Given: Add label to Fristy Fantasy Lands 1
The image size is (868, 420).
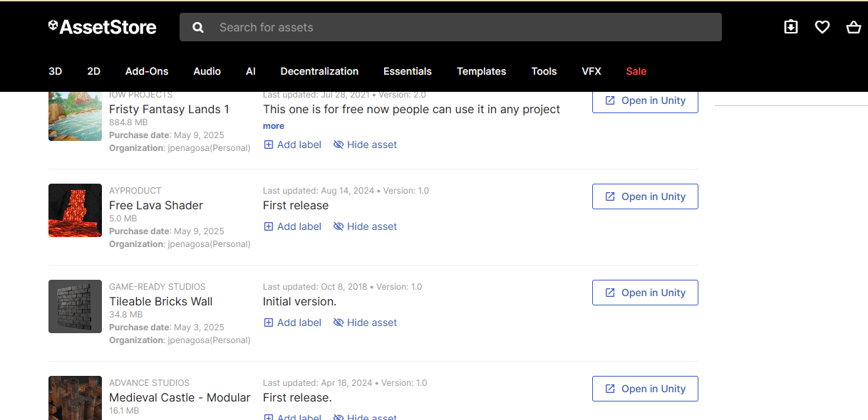Looking at the screenshot, I should [x=293, y=145].
